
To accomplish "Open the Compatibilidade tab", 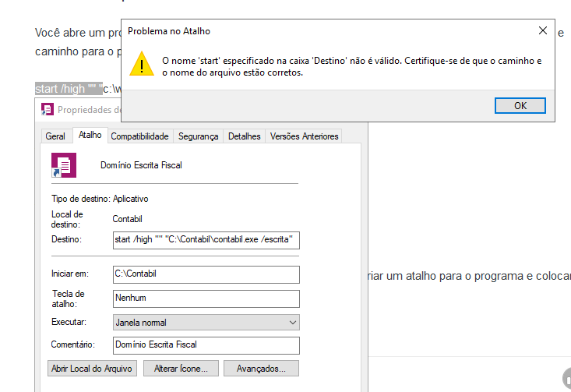I will pyautogui.click(x=140, y=136).
